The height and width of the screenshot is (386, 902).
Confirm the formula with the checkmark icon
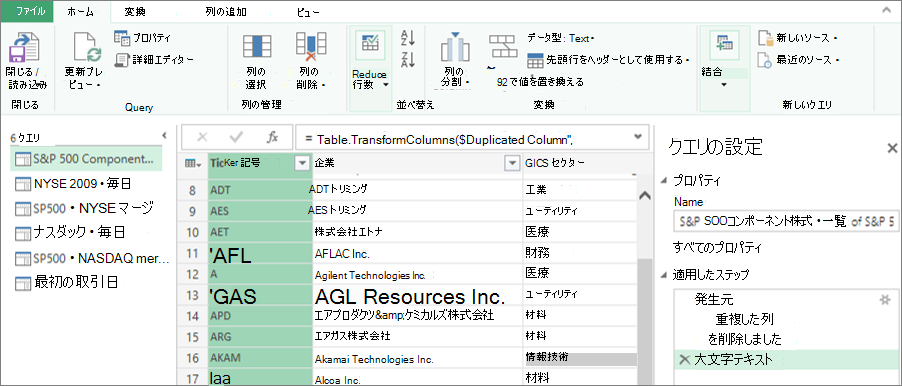(236, 137)
